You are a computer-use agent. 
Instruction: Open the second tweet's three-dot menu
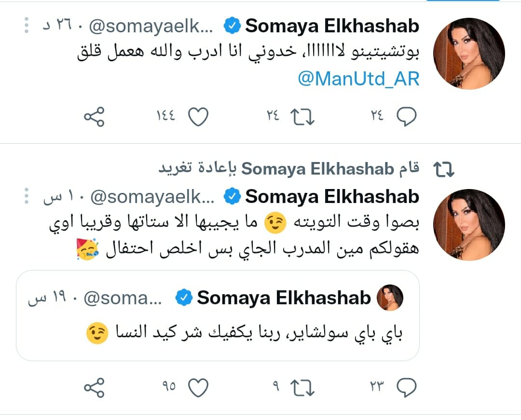[x=27, y=196]
